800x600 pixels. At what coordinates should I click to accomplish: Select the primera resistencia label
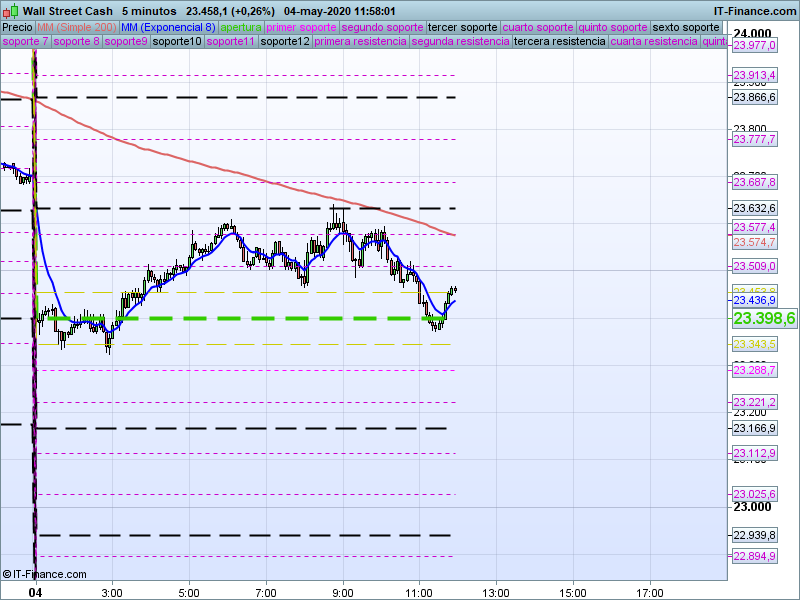(x=360, y=42)
